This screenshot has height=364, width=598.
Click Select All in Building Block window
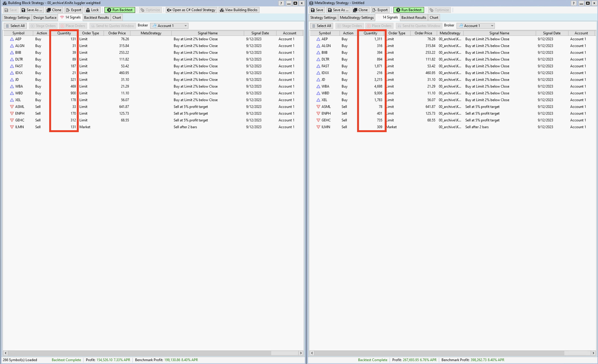pyautogui.click(x=15, y=26)
